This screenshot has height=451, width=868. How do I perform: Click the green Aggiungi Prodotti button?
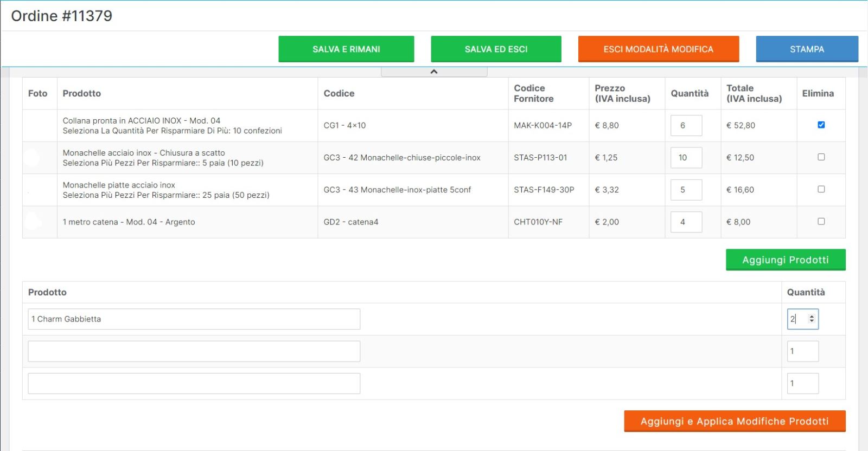[x=786, y=260]
